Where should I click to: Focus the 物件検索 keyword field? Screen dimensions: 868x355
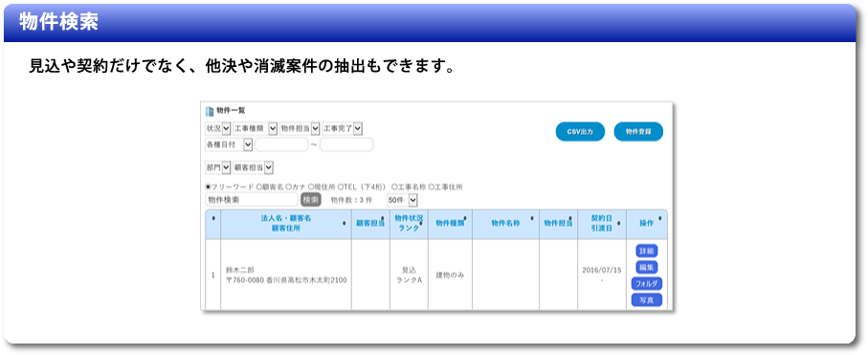(252, 200)
